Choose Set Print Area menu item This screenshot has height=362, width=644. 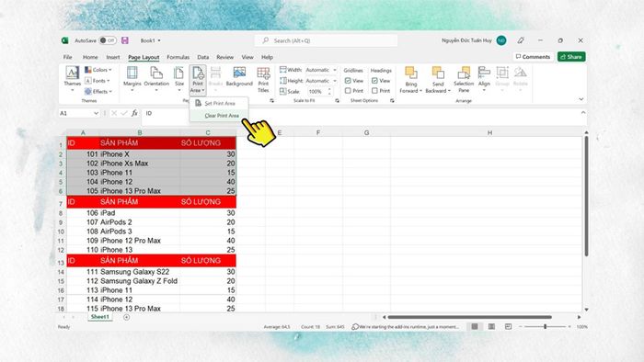[219, 103]
